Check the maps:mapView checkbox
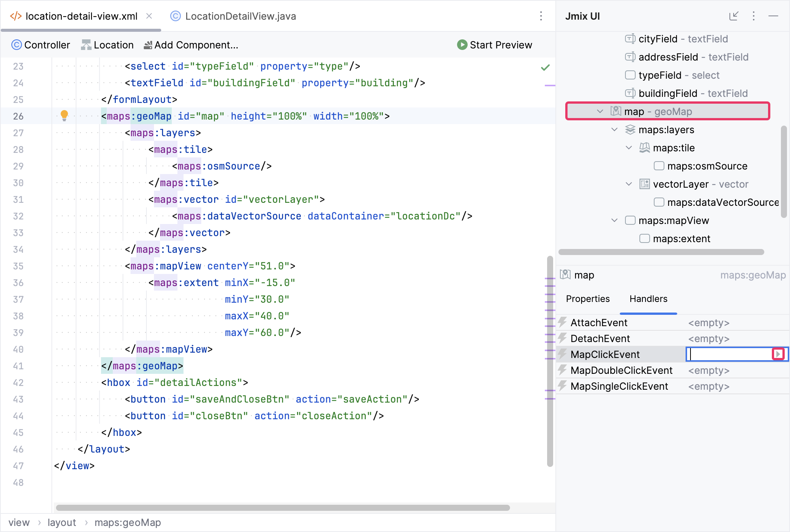Screen dimensions: 790x532 point(630,220)
